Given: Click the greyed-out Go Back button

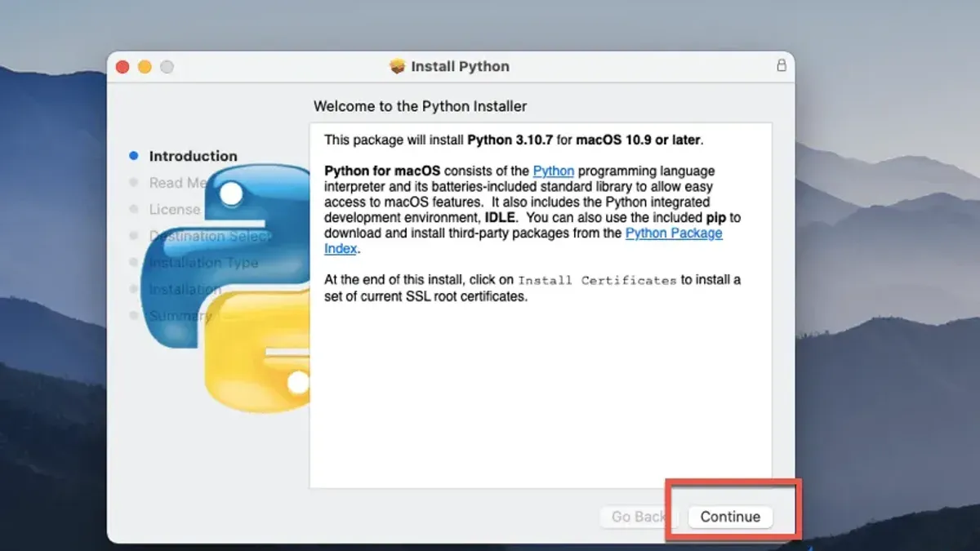Looking at the screenshot, I should tap(638, 517).
